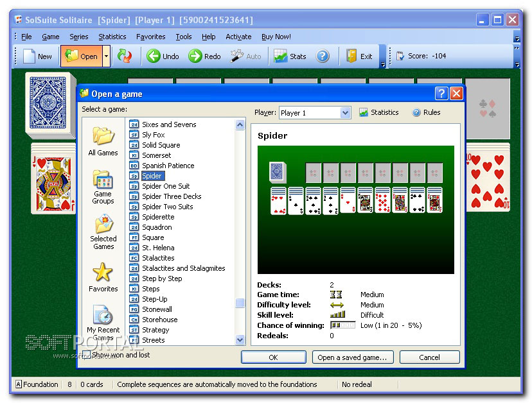The image size is (532, 403).
Task: Redo the move
Action: pos(204,56)
